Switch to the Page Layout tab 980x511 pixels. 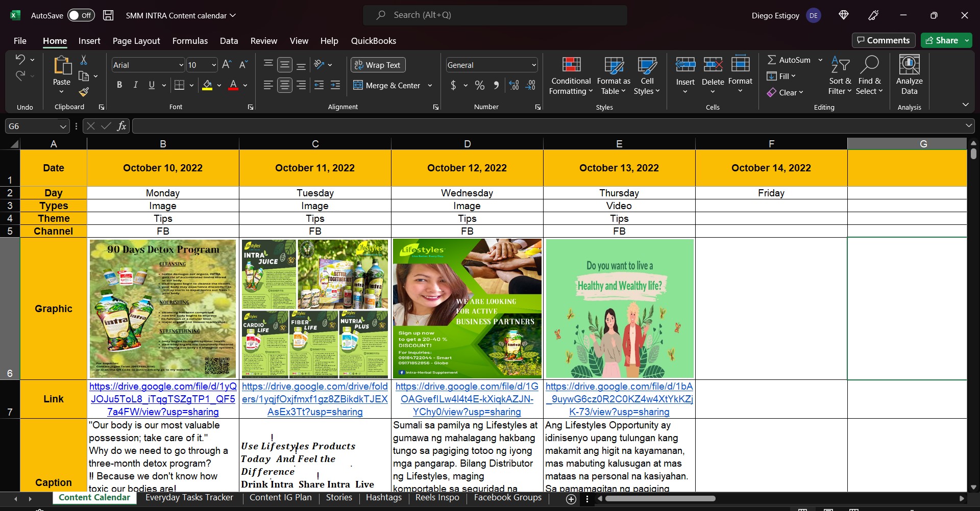click(136, 41)
